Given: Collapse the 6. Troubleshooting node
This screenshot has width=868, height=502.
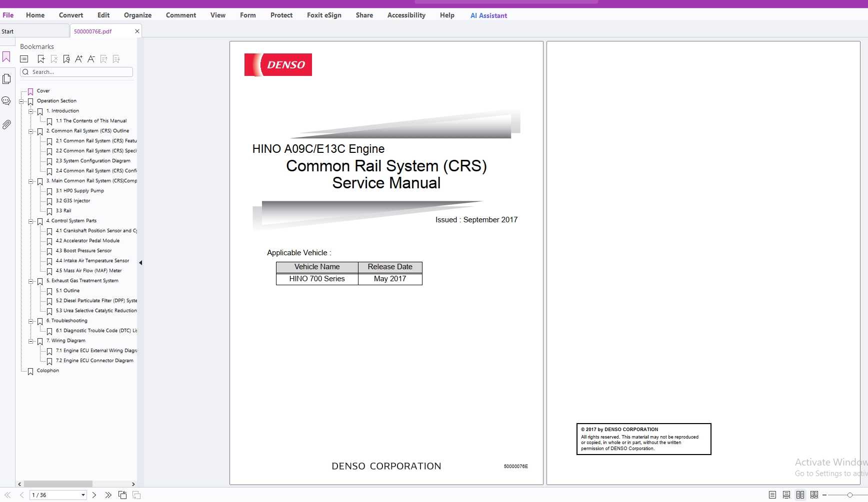Looking at the screenshot, I should point(30,321).
